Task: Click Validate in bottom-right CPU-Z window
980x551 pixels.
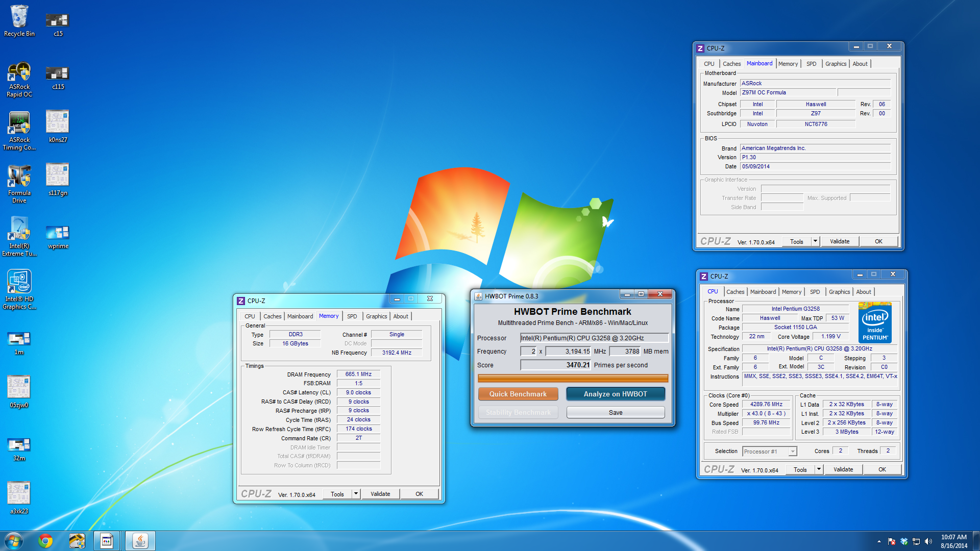Action: (843, 469)
